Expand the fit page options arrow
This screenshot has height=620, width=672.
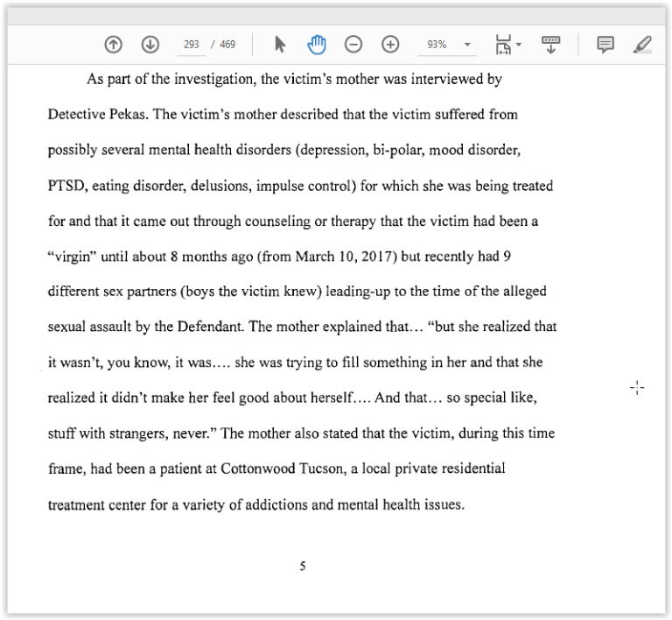point(519,44)
